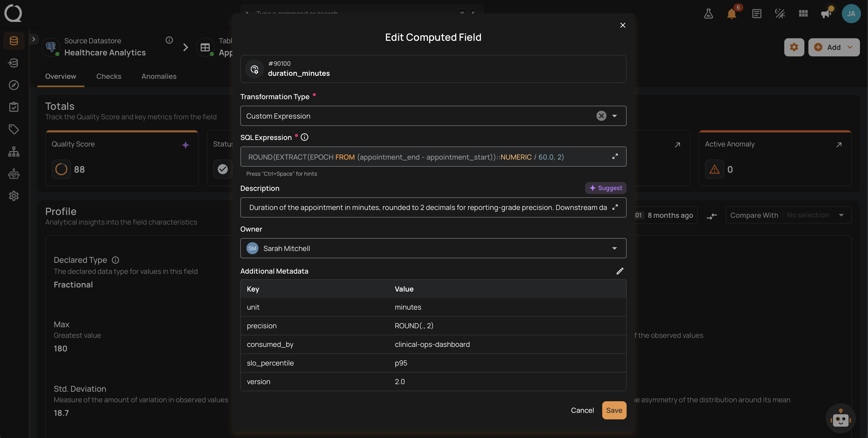Click the compare arrows icon near Compare With

click(x=712, y=216)
